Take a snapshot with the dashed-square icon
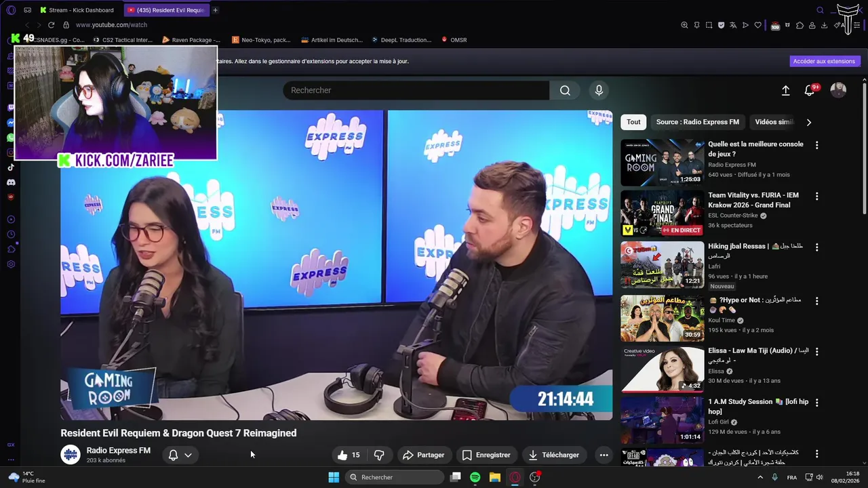Image resolution: width=868 pixels, height=488 pixels. pyautogui.click(x=709, y=25)
